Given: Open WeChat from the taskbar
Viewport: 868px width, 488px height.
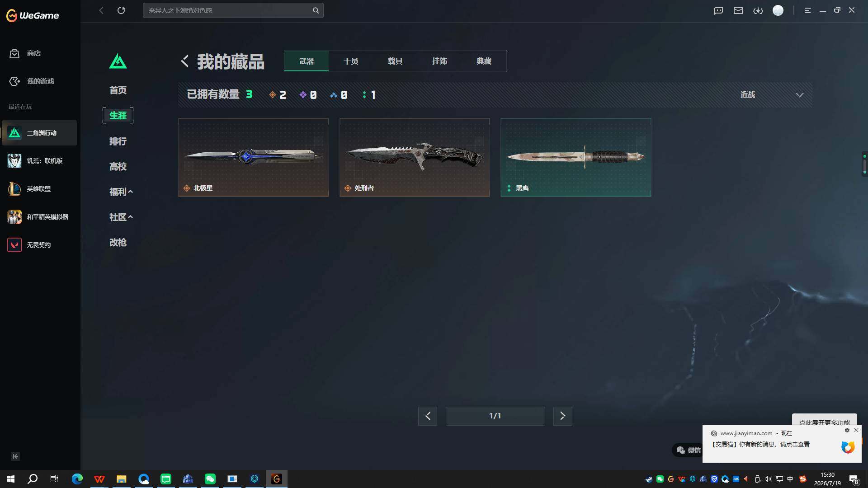Looking at the screenshot, I should (x=210, y=479).
